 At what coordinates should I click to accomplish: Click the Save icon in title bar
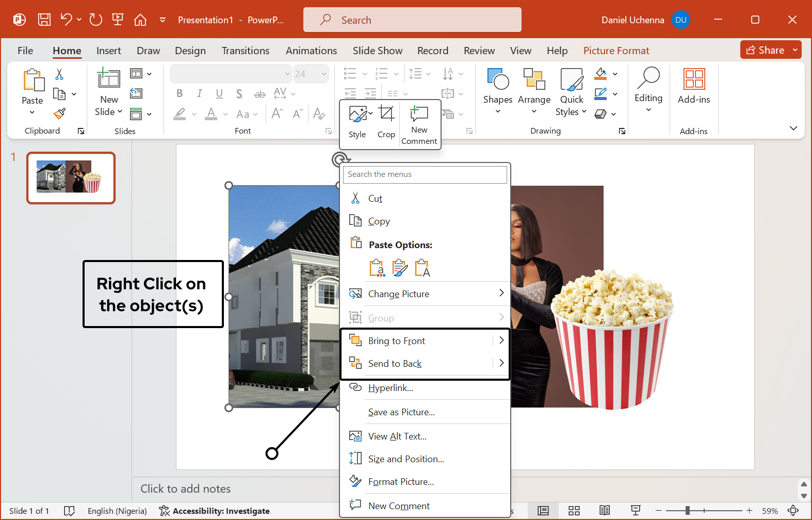[x=44, y=20]
